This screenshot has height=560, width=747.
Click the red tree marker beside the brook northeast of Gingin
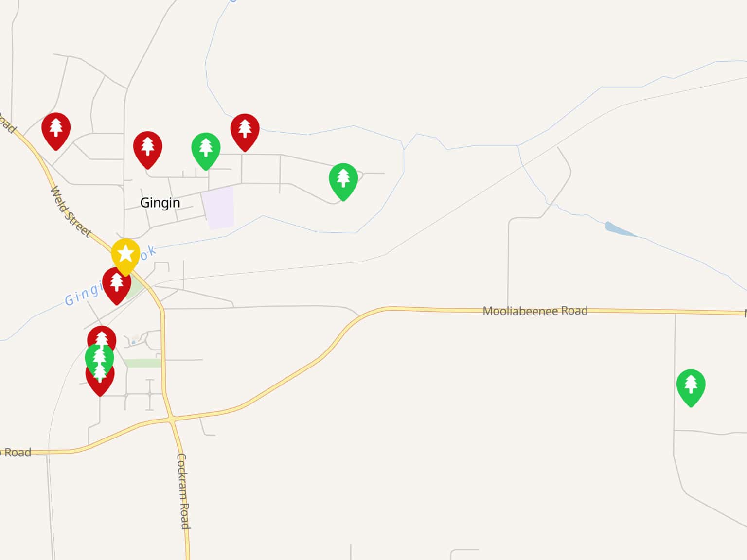tap(245, 131)
